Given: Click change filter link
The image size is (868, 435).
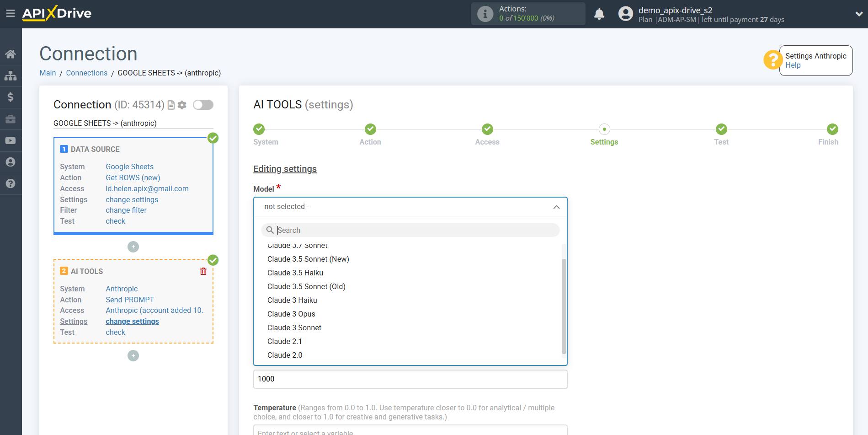Looking at the screenshot, I should (126, 210).
